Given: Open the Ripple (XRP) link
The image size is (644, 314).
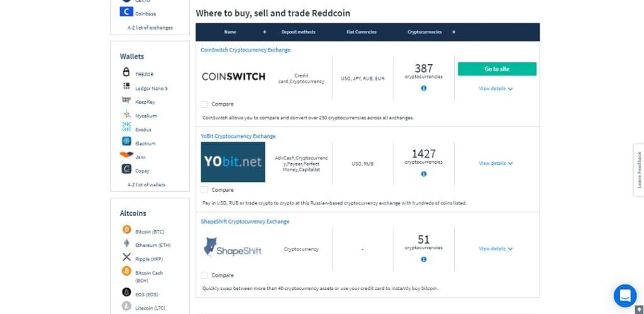Looking at the screenshot, I should pos(149,259).
